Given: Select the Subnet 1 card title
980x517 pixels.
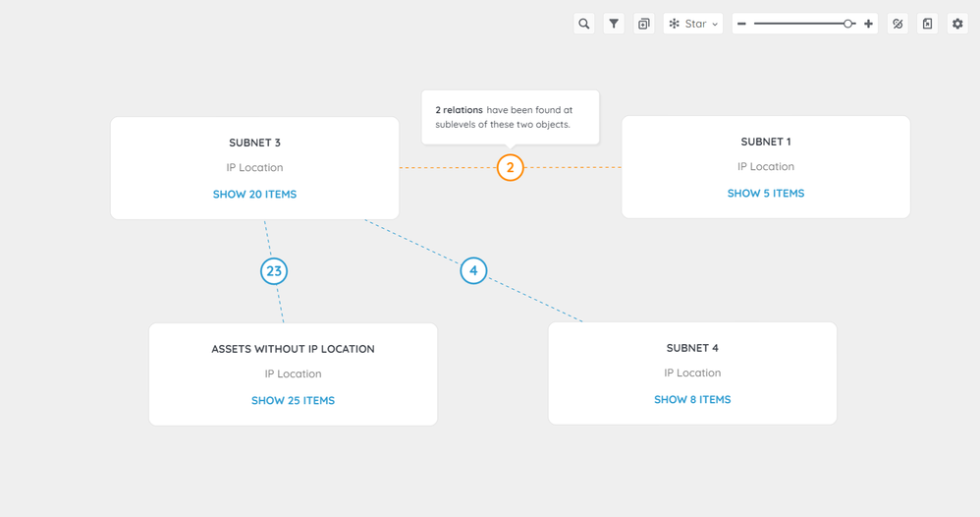Looking at the screenshot, I should [x=765, y=142].
